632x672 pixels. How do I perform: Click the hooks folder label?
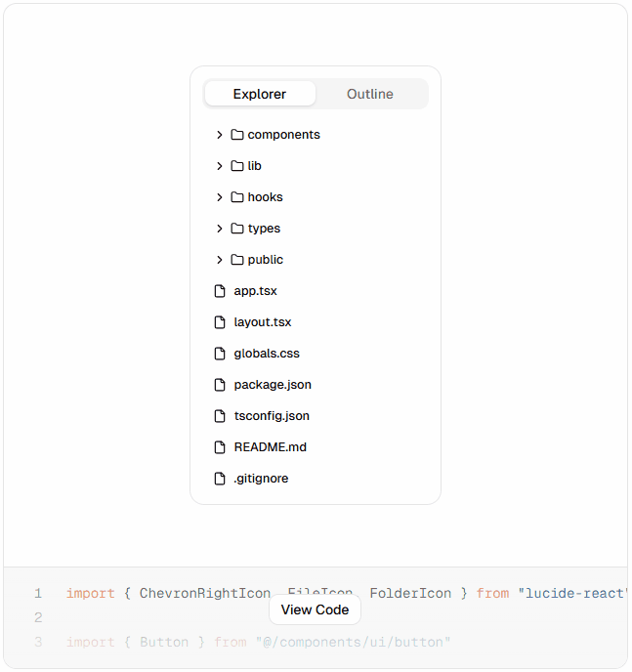click(x=266, y=197)
